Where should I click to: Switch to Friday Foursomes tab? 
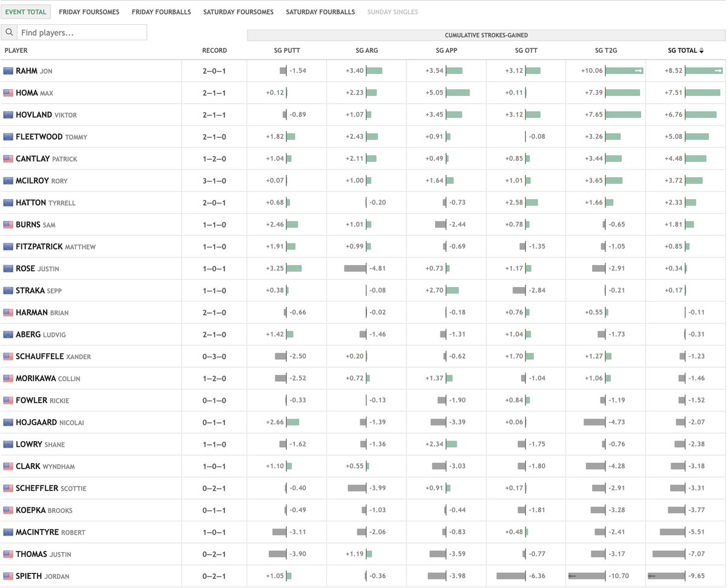89,12
